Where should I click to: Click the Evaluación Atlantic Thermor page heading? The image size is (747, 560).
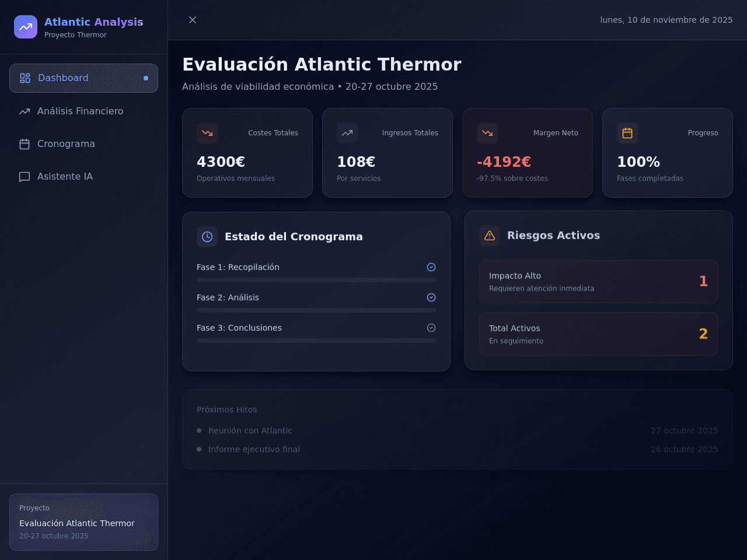coord(322,64)
